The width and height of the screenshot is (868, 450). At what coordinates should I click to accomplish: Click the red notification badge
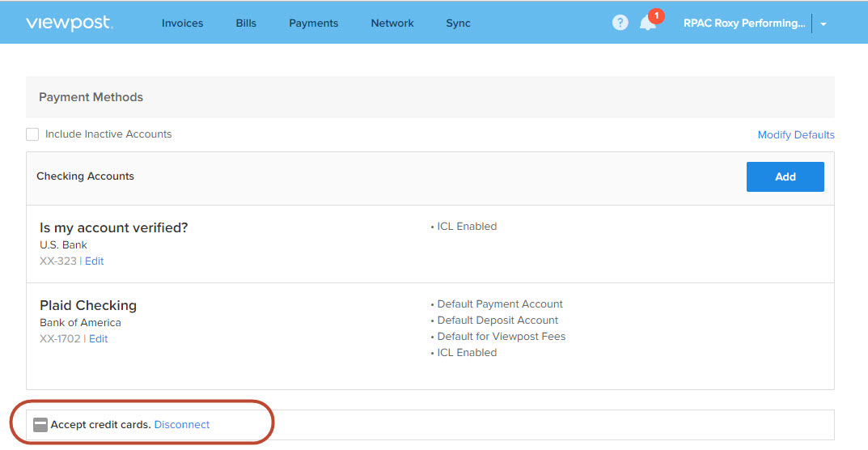pyautogui.click(x=656, y=15)
